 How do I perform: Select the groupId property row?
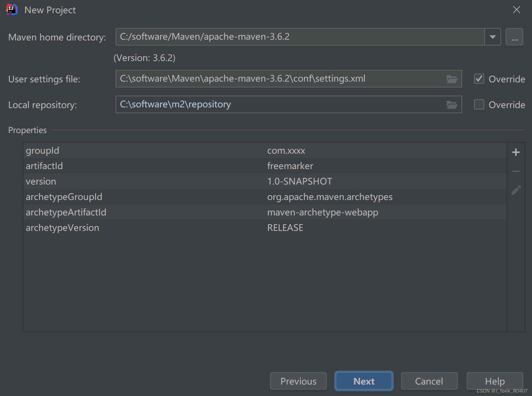click(x=265, y=150)
